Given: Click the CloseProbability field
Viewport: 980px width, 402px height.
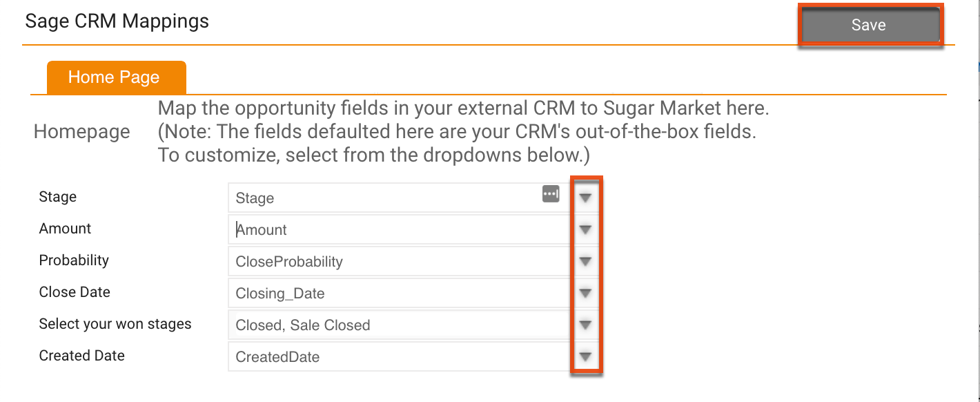Looking at the screenshot, I should click(x=400, y=262).
